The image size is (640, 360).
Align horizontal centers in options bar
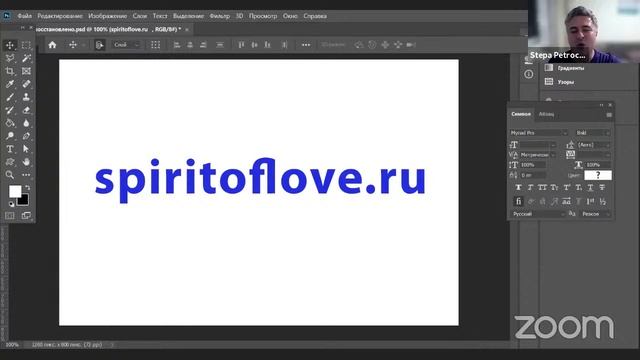190,45
